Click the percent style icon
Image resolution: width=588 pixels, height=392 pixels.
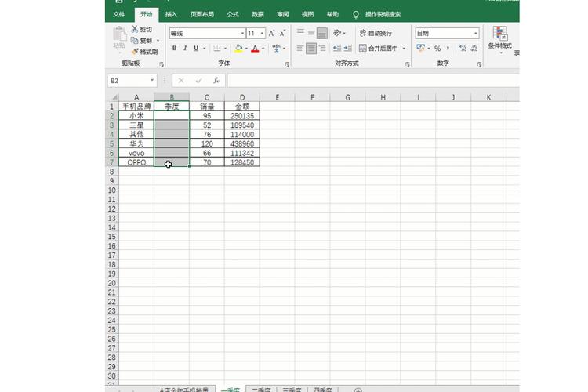[x=437, y=49]
